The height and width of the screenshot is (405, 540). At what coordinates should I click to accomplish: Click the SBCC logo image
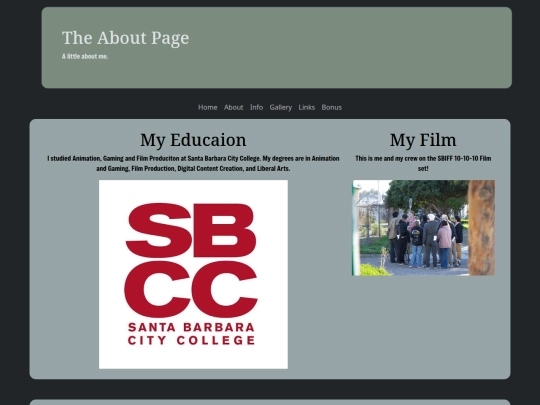click(x=193, y=274)
